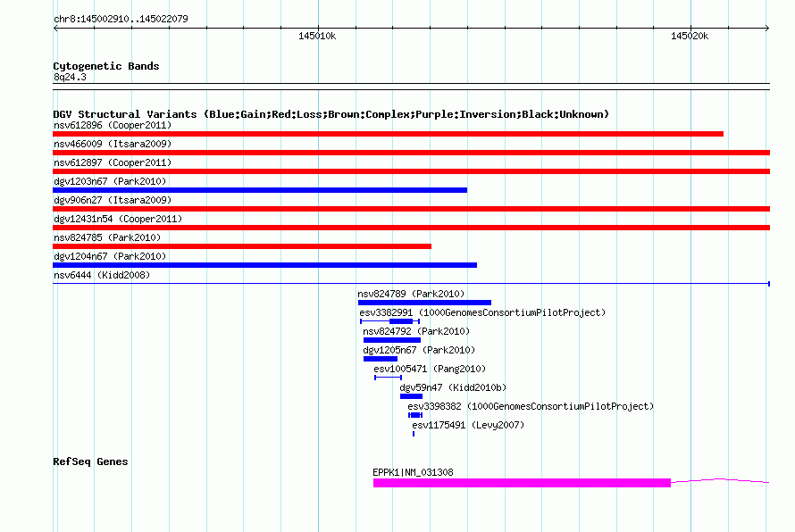Click the 145010k ruler tick label

click(x=317, y=36)
